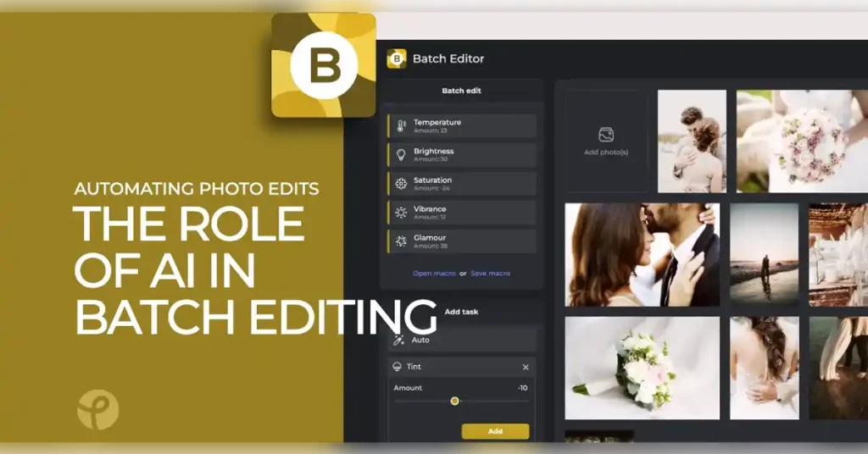Viewport: 868px width, 454px height.
Task: Select the beach sunset silhouette photo
Action: coord(764,254)
